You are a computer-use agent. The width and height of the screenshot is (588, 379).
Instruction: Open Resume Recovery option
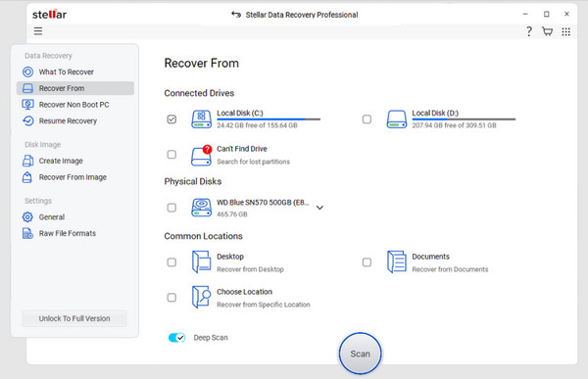tap(75, 120)
